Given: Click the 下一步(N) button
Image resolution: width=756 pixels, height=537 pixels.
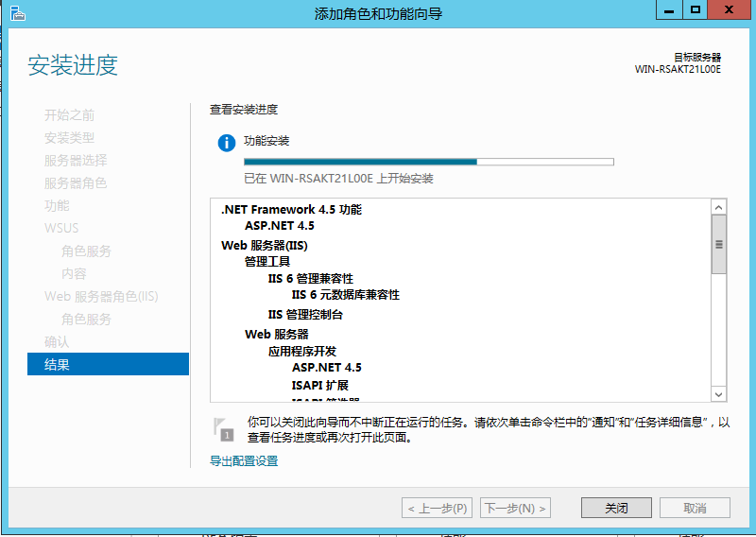Looking at the screenshot, I should pos(515,508).
